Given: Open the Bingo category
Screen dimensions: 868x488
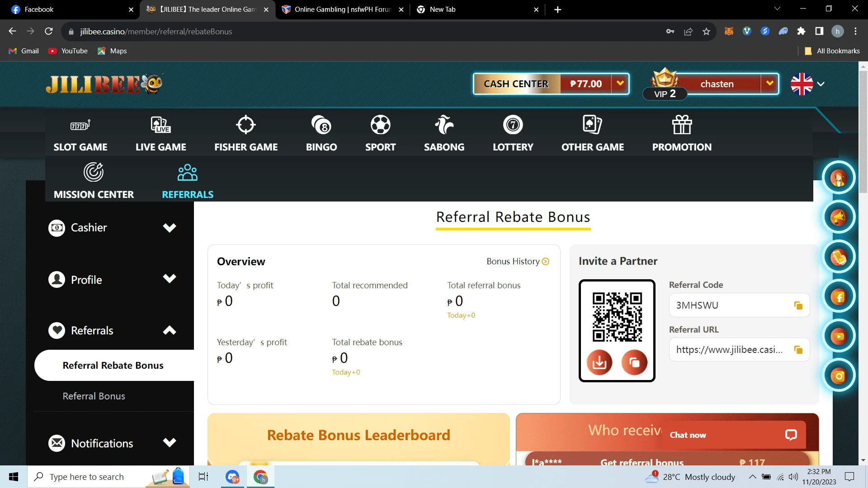Looking at the screenshot, I should point(321,134).
